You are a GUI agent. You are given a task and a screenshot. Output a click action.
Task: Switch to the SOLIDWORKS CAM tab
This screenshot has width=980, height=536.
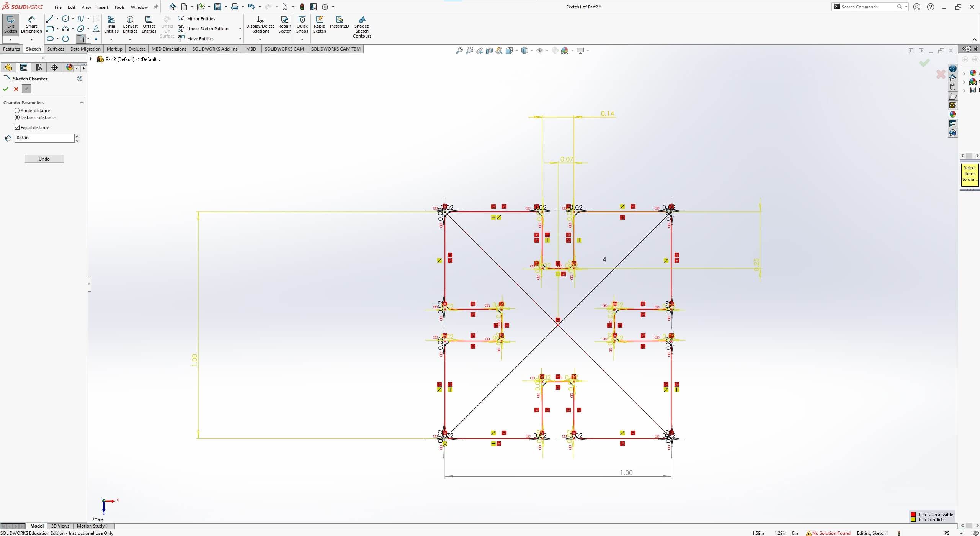(284, 49)
